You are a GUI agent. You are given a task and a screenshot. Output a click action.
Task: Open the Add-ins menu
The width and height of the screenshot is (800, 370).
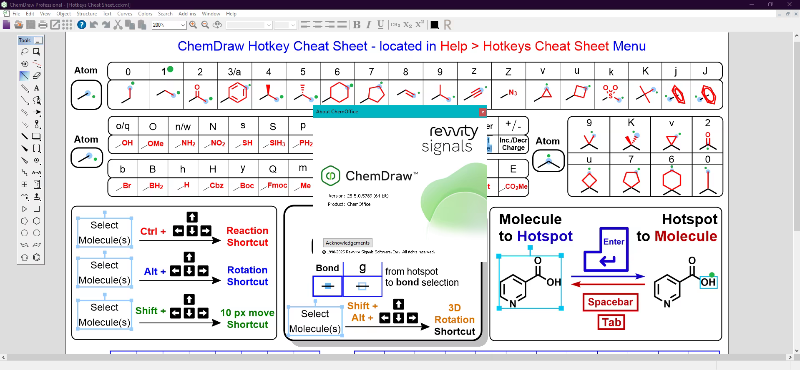(187, 14)
